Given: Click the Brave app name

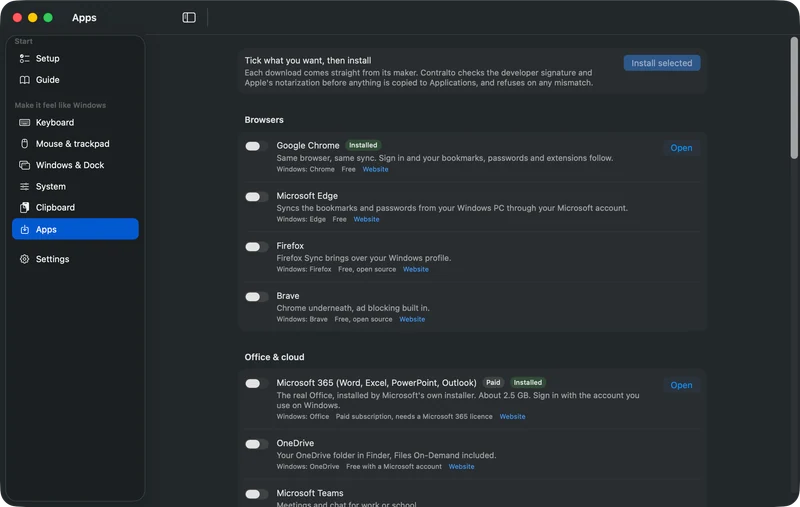Looking at the screenshot, I should [288, 296].
